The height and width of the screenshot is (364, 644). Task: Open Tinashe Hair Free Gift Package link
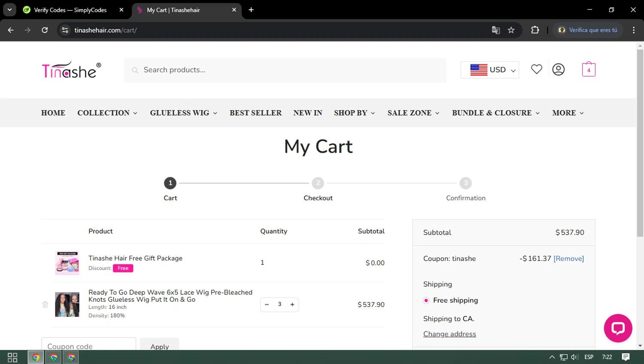(135, 258)
